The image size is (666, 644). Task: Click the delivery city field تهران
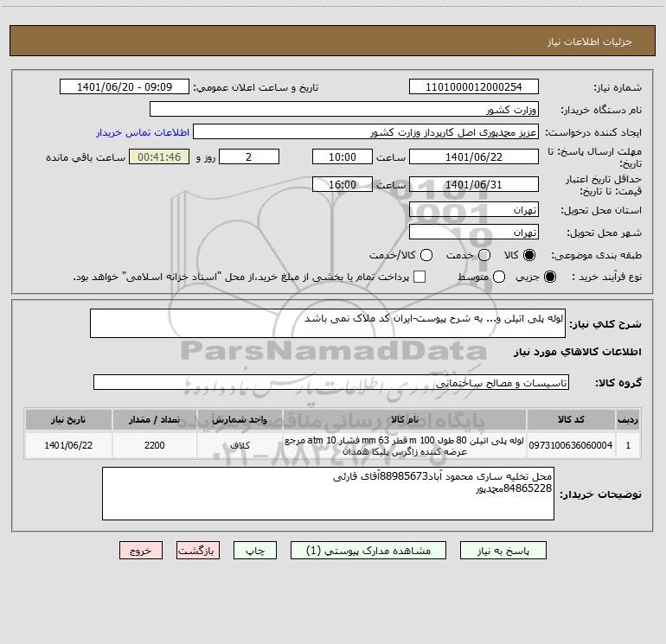tap(474, 233)
